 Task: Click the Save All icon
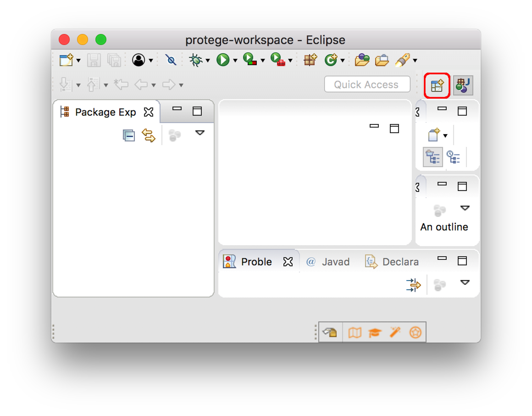pyautogui.click(x=114, y=60)
